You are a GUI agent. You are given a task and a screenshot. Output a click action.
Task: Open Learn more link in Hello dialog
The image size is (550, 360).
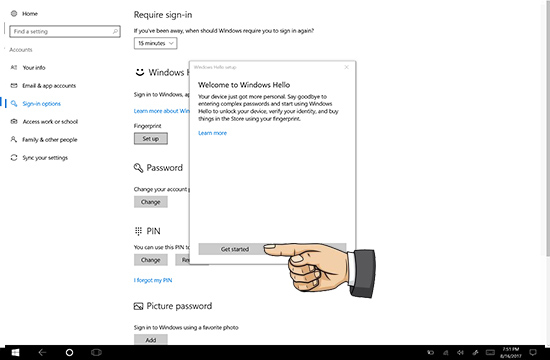(x=212, y=133)
